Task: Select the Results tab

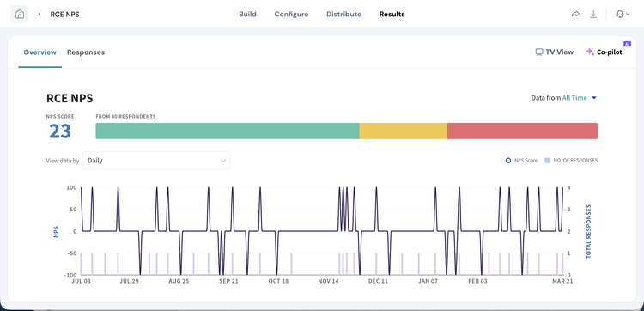Action: click(x=392, y=15)
